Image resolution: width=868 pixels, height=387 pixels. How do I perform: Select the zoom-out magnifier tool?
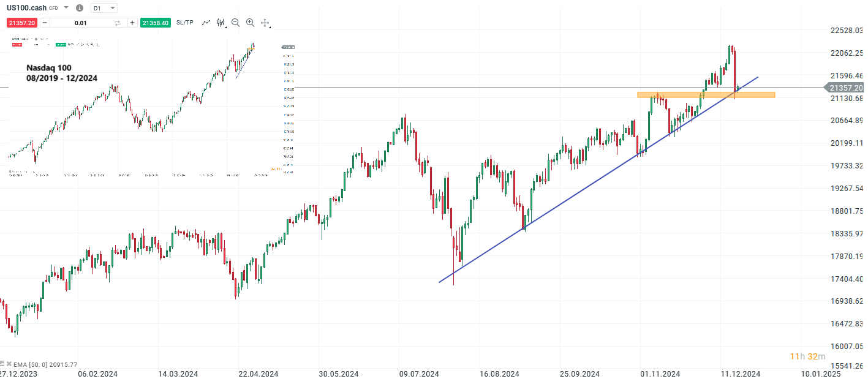pos(236,22)
